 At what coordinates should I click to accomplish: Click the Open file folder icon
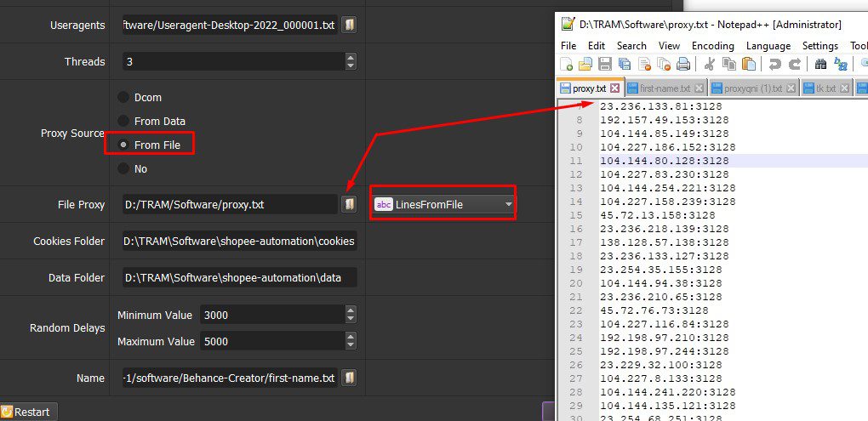(x=585, y=64)
